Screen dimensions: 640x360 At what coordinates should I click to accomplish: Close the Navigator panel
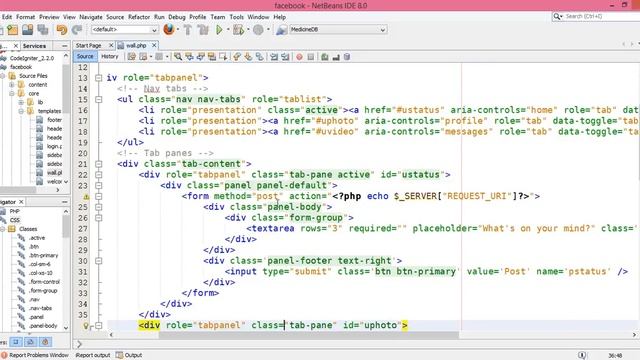point(21,202)
